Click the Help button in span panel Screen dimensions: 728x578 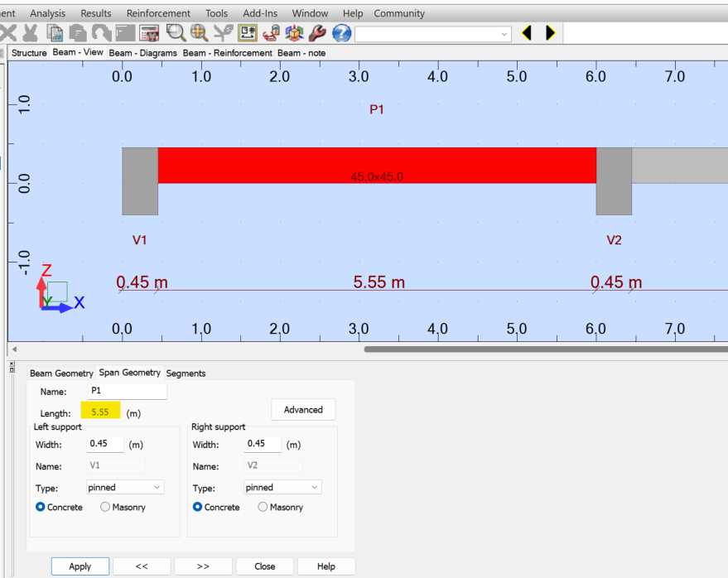(326, 566)
